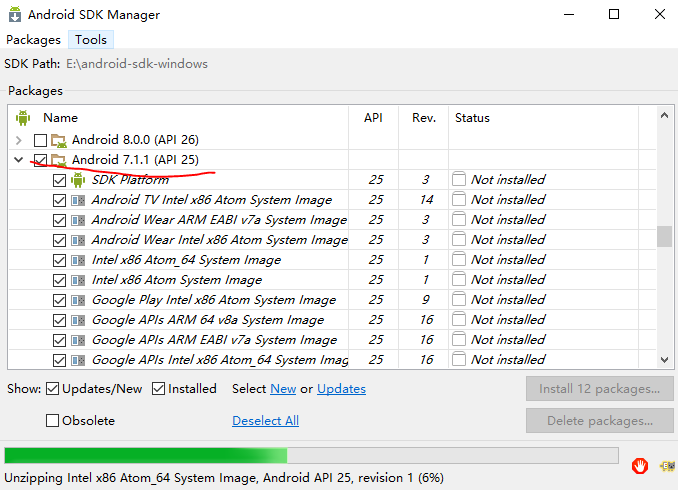Expand the Android 8.0.0 (API 26) node

(x=19, y=140)
